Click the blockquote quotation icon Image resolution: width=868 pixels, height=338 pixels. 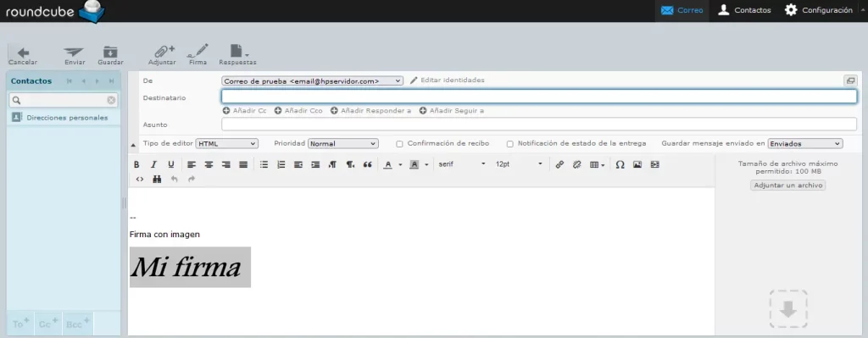click(x=367, y=164)
